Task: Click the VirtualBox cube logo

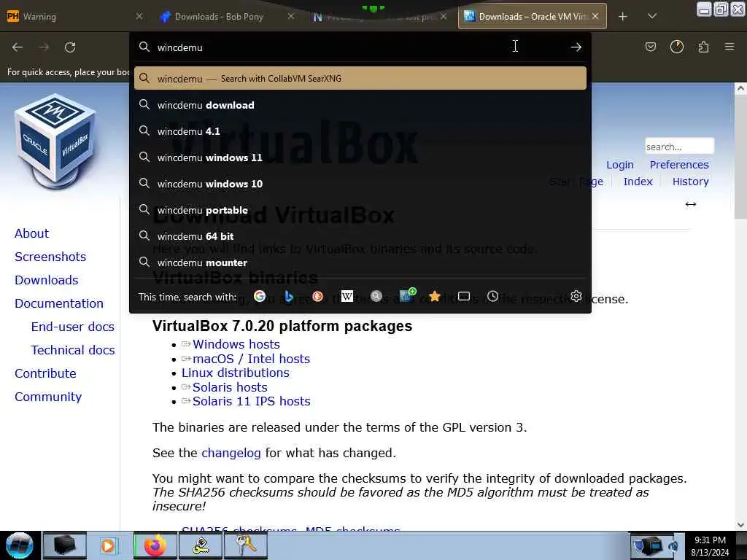Action: [x=55, y=142]
